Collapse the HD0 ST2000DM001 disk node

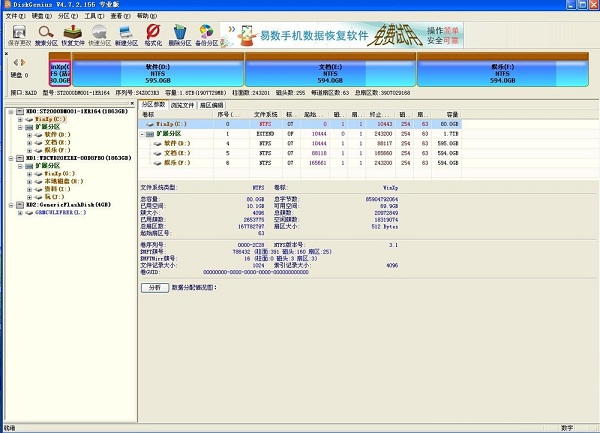click(x=8, y=112)
